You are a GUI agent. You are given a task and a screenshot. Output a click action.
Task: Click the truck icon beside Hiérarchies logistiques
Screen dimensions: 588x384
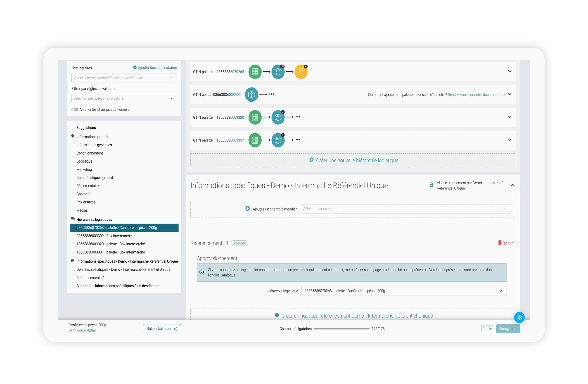(73, 219)
